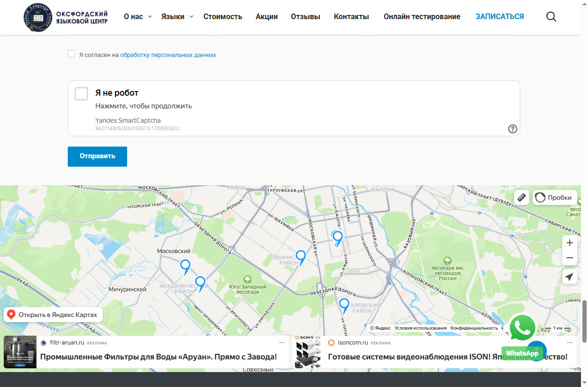Go to the Контакты page

click(351, 17)
